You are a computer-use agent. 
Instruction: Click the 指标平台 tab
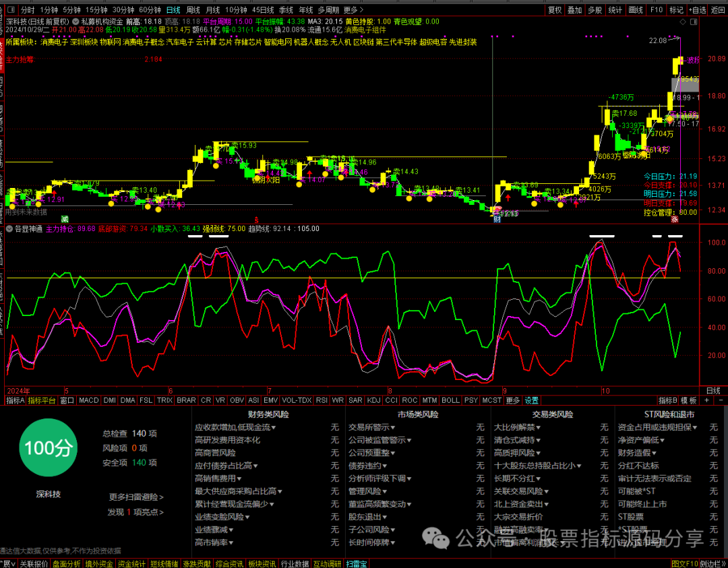tap(42, 400)
